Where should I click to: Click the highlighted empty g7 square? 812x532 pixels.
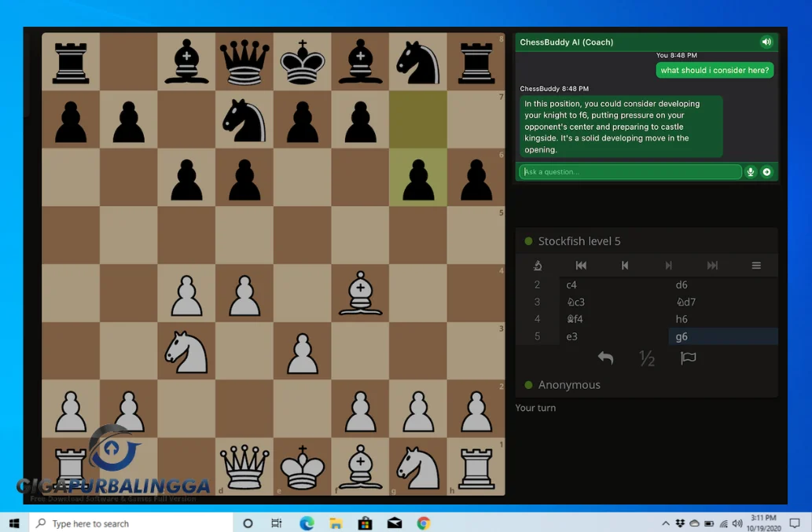[x=418, y=119]
